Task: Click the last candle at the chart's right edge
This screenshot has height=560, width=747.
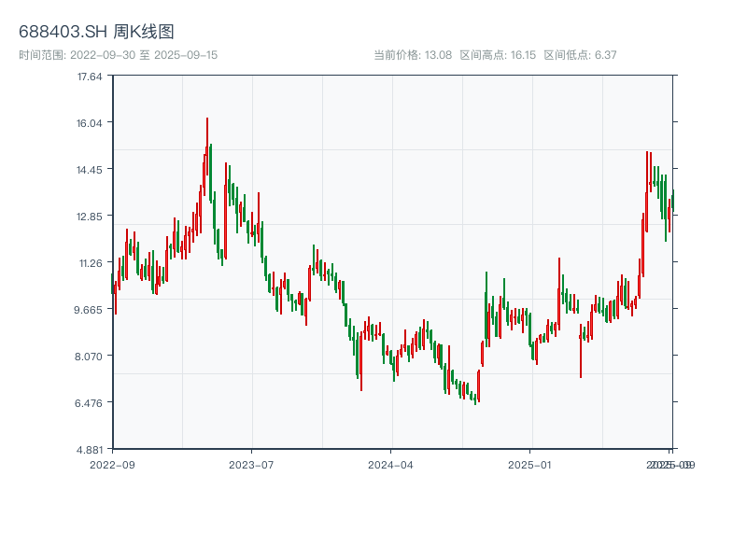Action: click(673, 201)
